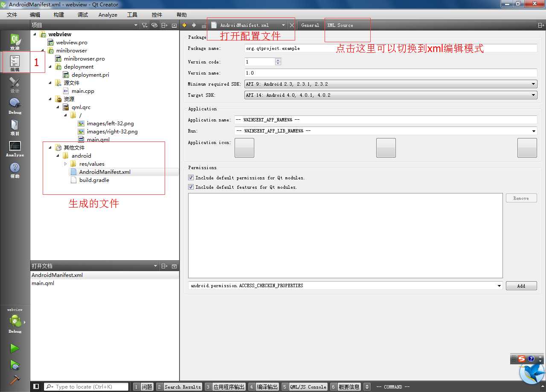546x392 pixels.
Task: Split the Projects pane
Action: [x=164, y=25]
